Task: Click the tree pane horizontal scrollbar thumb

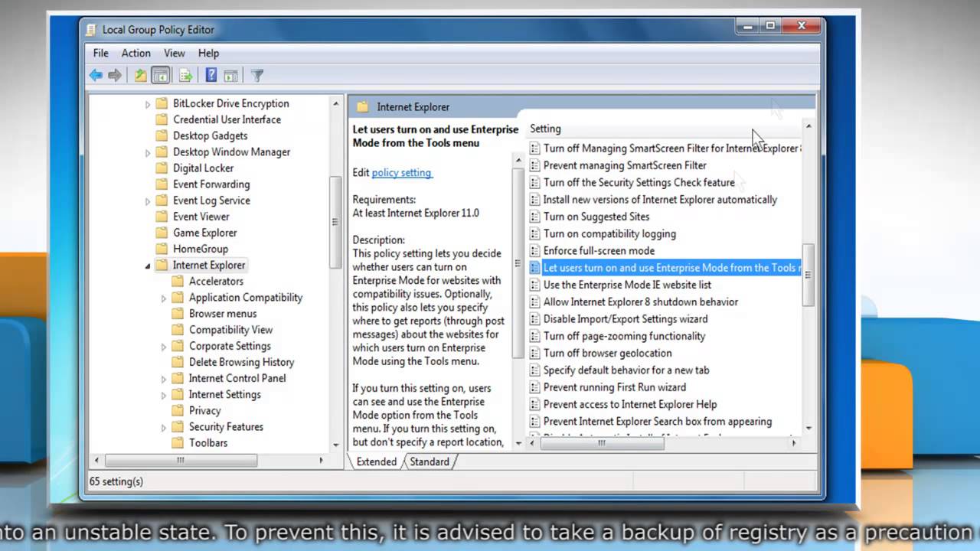Action: click(x=181, y=461)
